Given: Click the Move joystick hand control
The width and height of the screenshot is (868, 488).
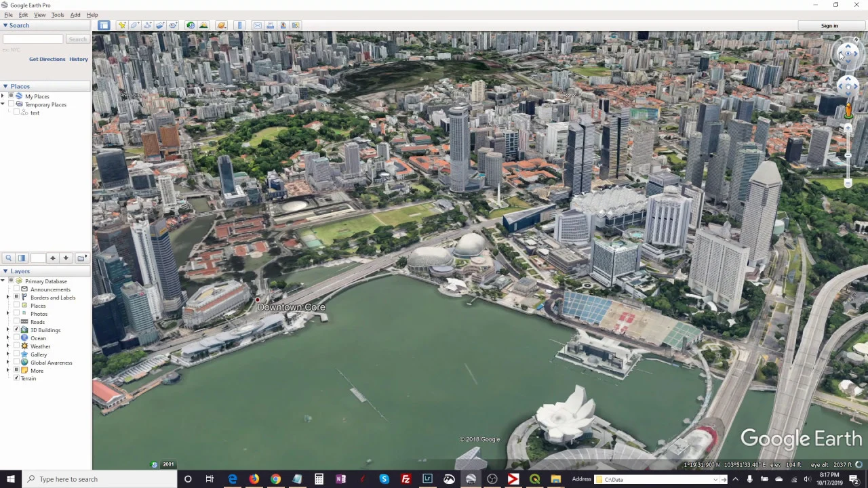Looking at the screenshot, I should (848, 85).
